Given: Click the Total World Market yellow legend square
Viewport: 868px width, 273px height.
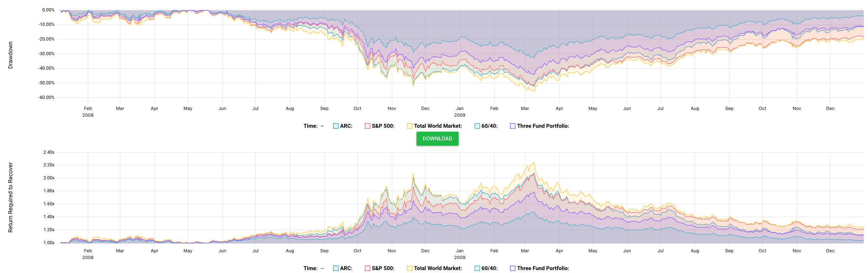Looking at the screenshot, I should (x=410, y=126).
